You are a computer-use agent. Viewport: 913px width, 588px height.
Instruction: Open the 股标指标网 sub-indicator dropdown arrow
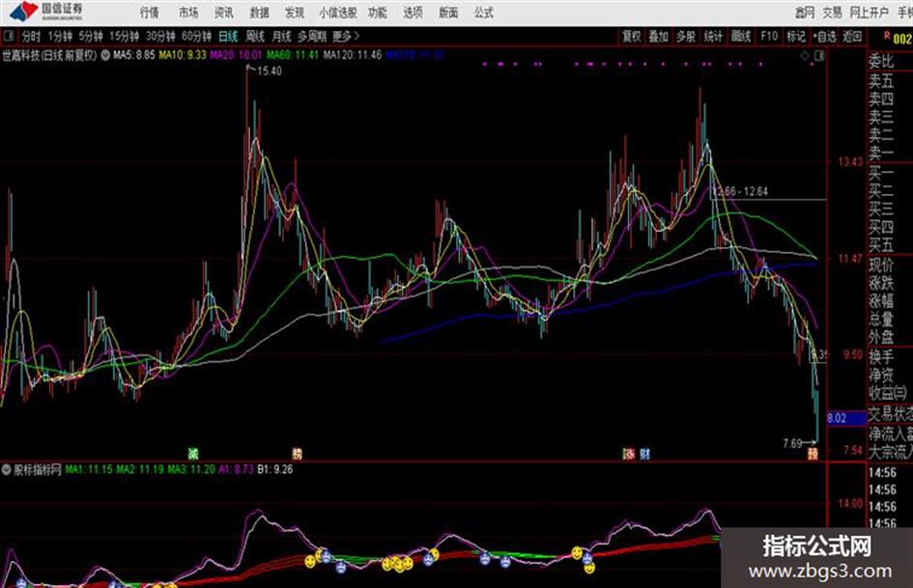(7, 469)
